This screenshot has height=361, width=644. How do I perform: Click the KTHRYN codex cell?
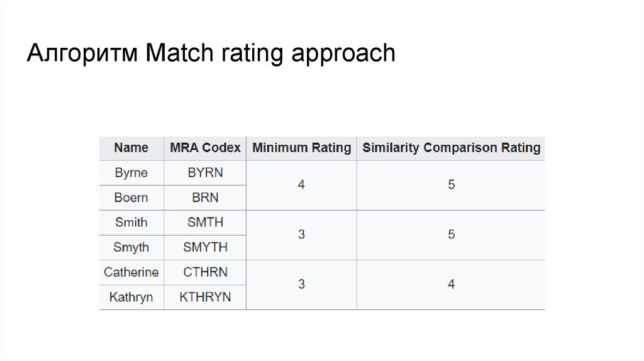coord(205,297)
